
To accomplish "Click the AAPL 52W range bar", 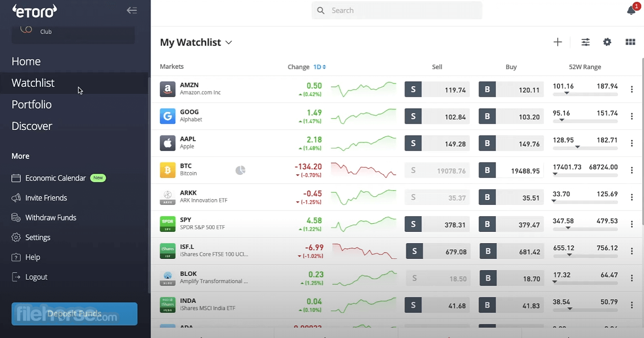I will [x=585, y=148].
